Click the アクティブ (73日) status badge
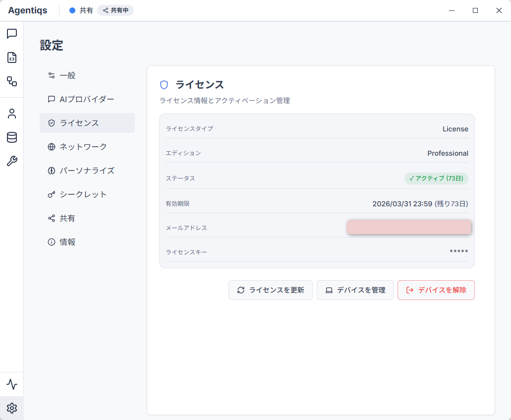Viewport: 511px width, 420px height. (x=436, y=179)
